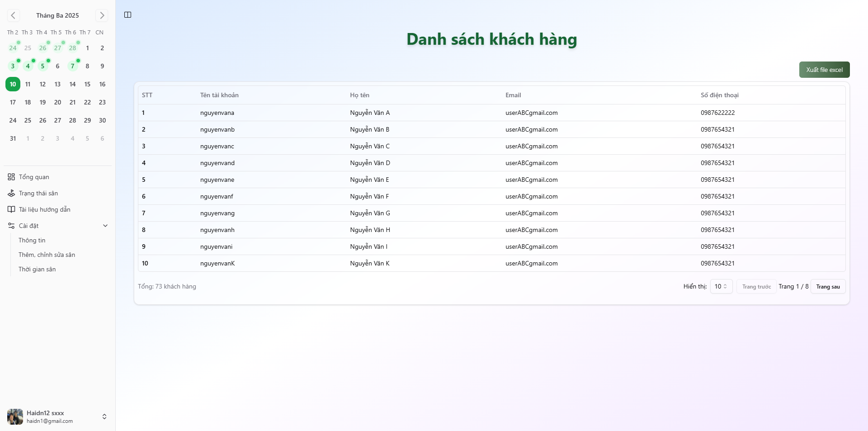
Task: Go to next page with Trang sau
Action: click(828, 287)
